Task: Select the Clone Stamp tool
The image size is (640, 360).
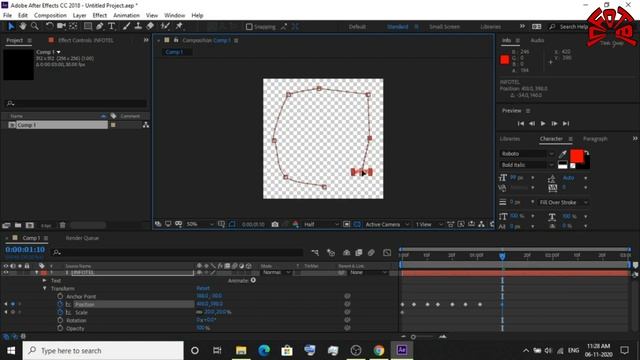Action: click(138, 26)
